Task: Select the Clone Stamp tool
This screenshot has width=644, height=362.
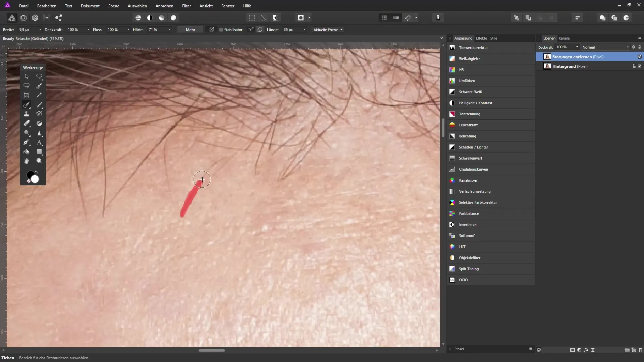Action: [26, 114]
